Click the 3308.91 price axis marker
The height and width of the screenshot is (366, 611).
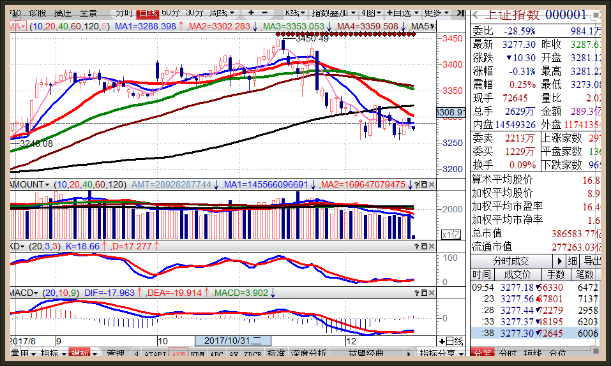[451, 113]
